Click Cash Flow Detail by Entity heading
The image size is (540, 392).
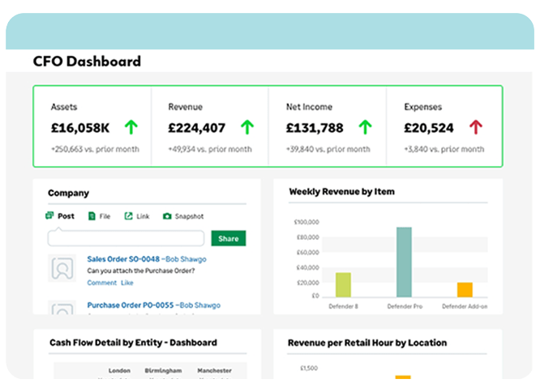pyautogui.click(x=133, y=343)
